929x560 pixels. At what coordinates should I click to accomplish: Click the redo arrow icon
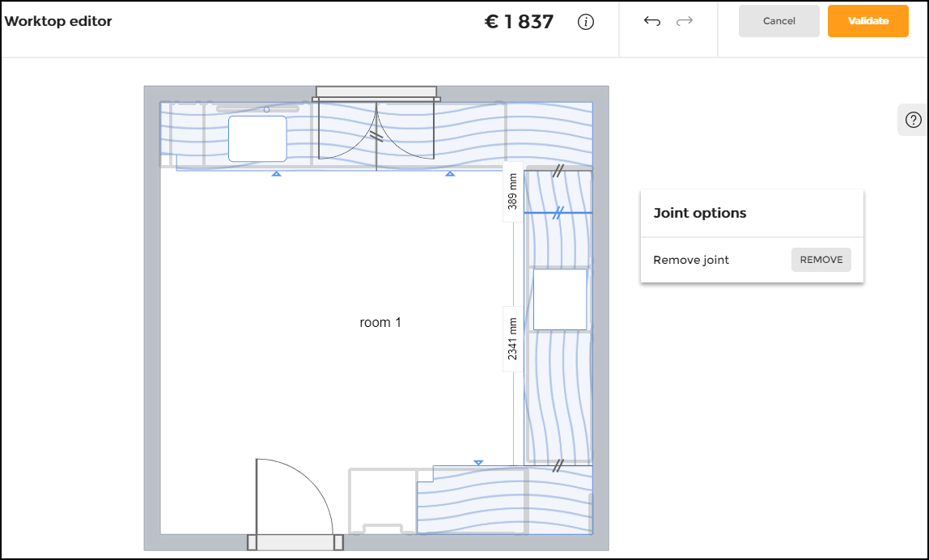685,21
